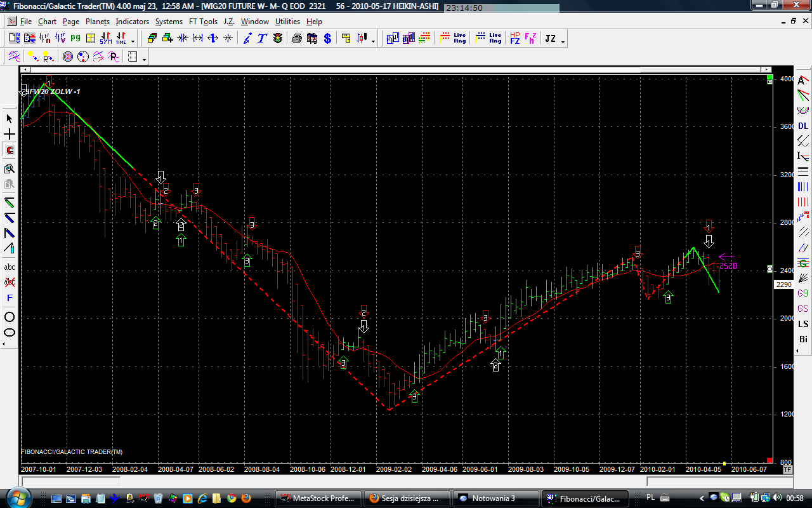Click the HP FZ toolbar icon

[514, 38]
